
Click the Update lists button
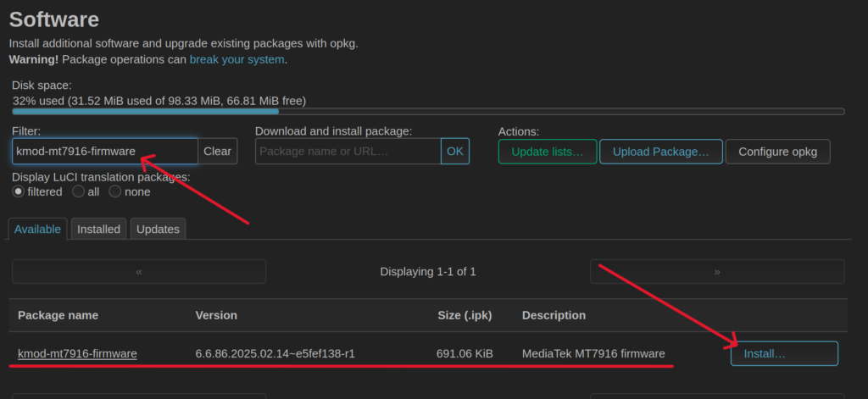pos(547,152)
